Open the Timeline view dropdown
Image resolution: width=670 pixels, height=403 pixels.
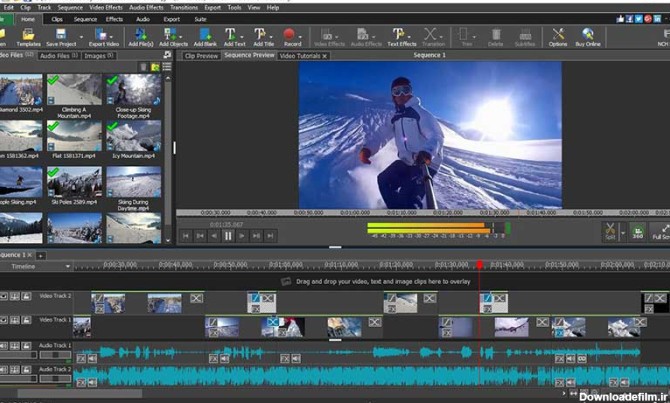pyautogui.click(x=67, y=267)
